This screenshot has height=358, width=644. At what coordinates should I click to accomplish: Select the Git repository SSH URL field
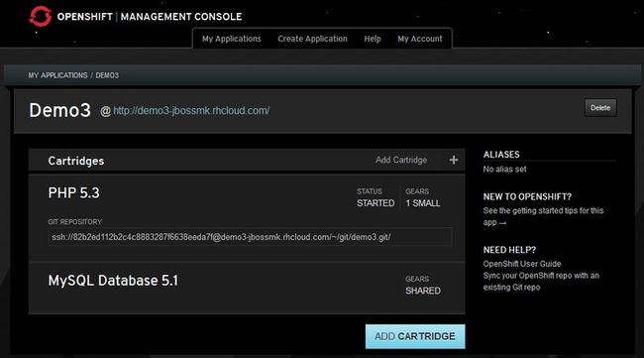pos(250,237)
